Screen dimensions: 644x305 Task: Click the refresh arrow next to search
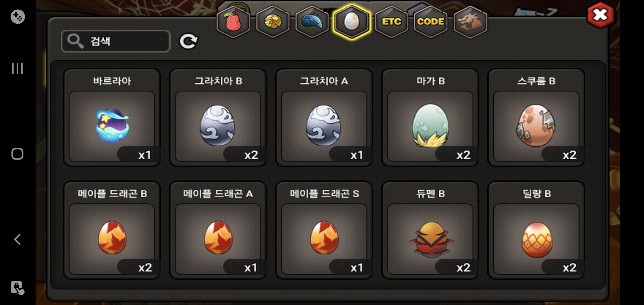[188, 41]
